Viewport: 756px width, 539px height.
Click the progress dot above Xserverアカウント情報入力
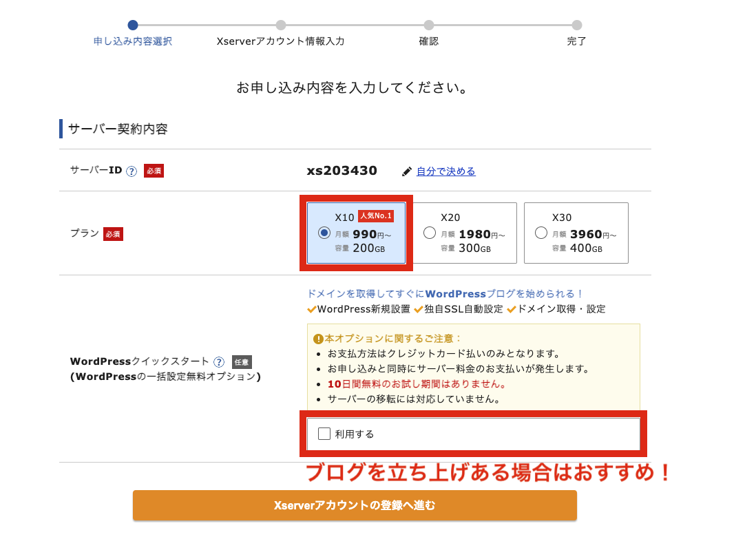pyautogui.click(x=281, y=25)
